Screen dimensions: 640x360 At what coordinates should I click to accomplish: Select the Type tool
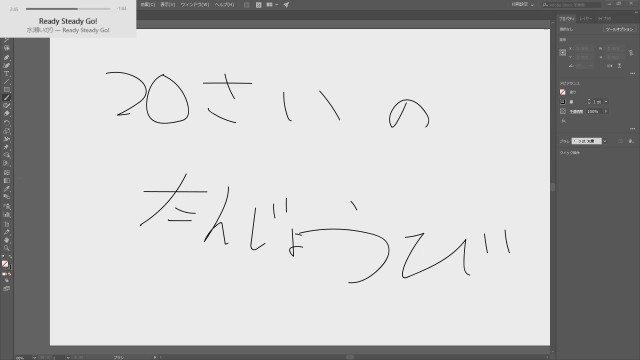tap(7, 74)
